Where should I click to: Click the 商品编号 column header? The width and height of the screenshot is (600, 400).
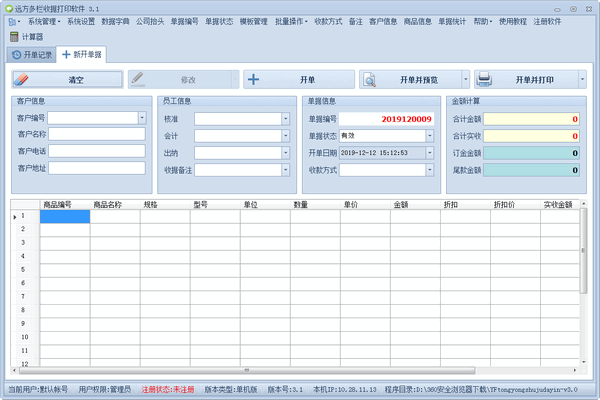tap(65, 205)
